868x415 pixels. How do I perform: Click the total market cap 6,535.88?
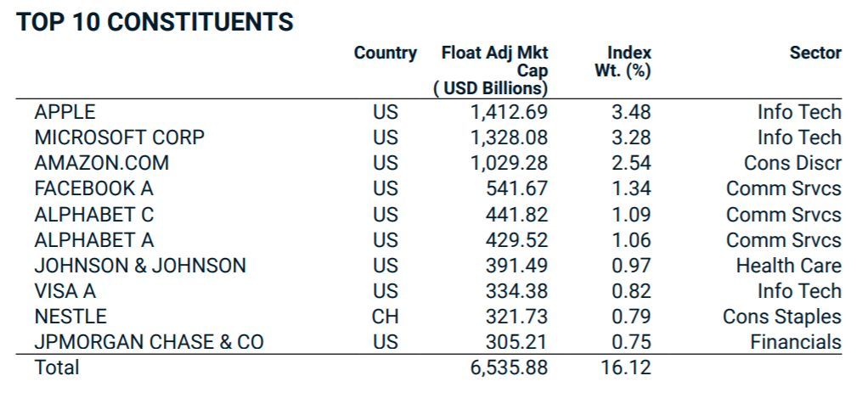click(x=509, y=367)
